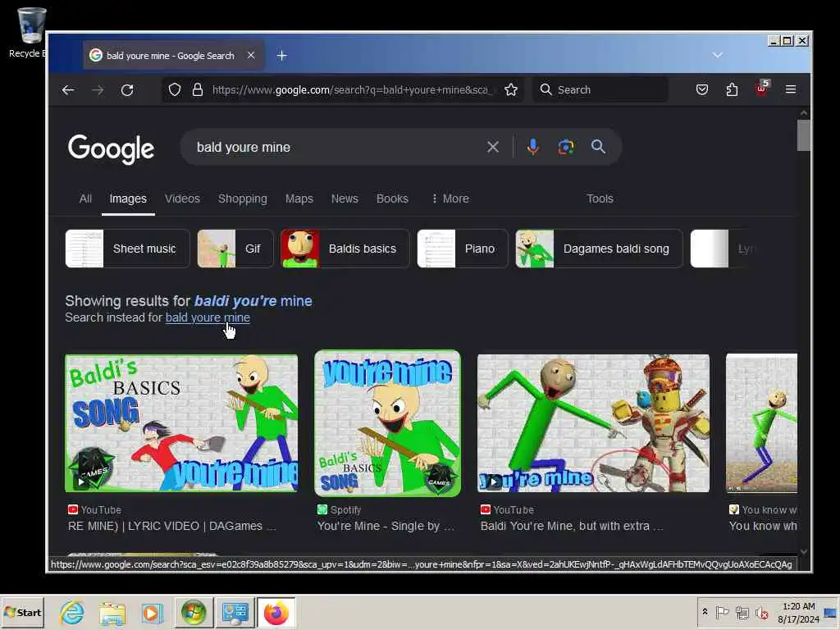Click the forward navigation arrow
840x630 pixels.
coord(98,90)
